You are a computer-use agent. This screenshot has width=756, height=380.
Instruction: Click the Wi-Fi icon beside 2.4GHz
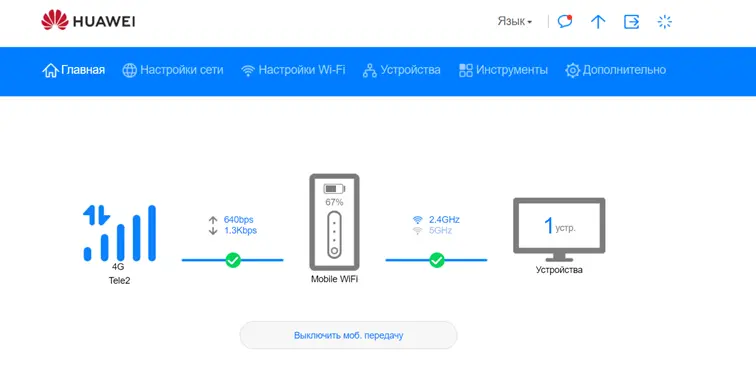click(x=418, y=220)
